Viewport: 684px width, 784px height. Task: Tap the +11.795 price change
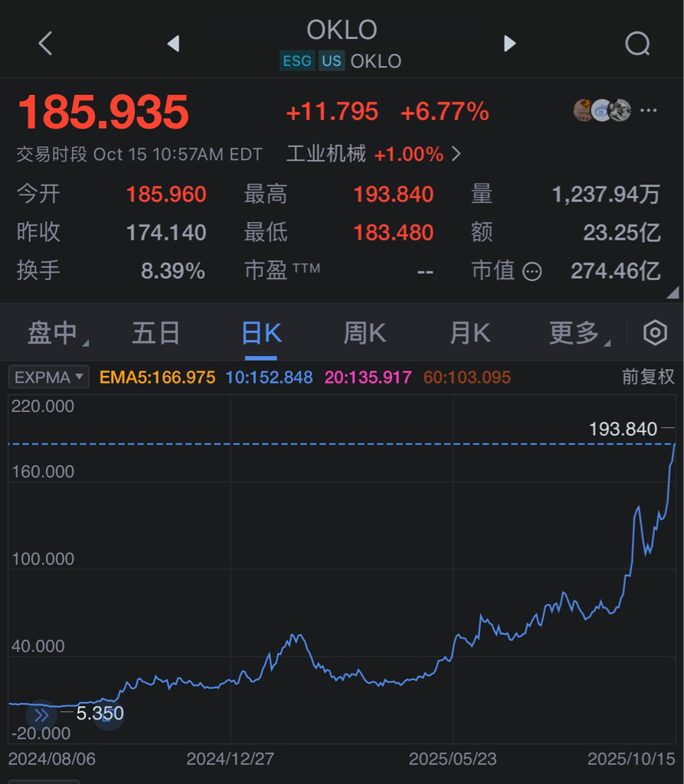click(x=332, y=111)
